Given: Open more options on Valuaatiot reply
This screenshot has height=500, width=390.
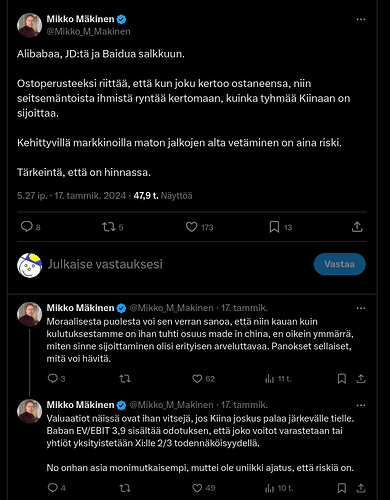Looking at the screenshot, I should coord(361,405).
